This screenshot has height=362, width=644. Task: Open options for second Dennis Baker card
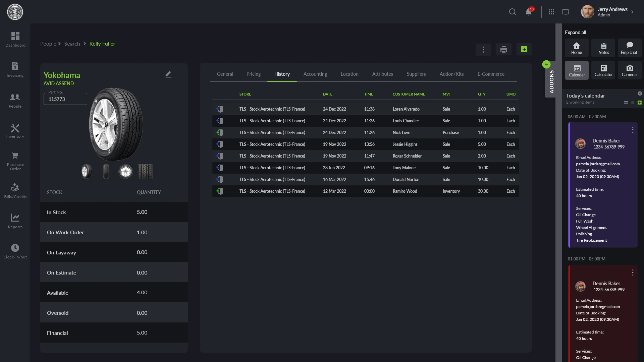(633, 273)
